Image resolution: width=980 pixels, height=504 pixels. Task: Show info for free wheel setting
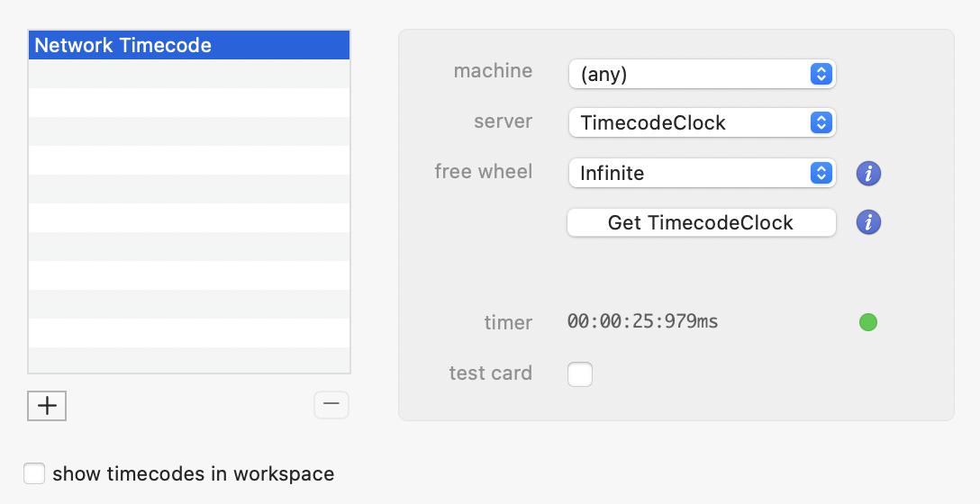coord(868,173)
